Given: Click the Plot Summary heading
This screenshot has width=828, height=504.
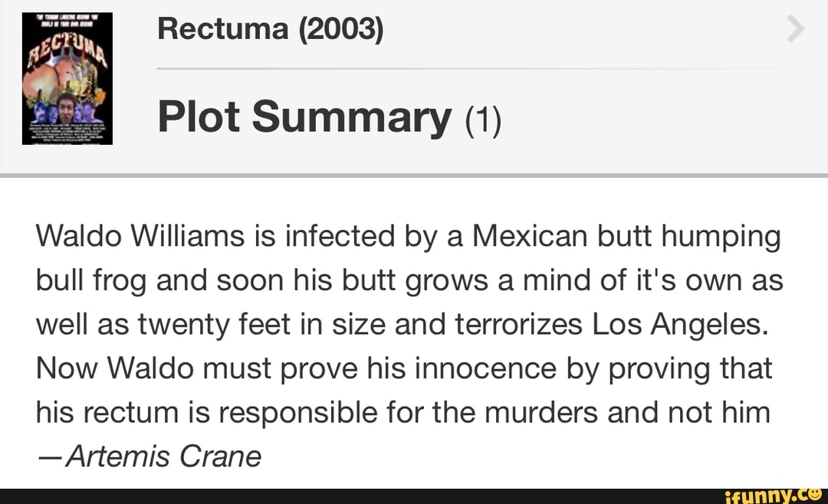Looking at the screenshot, I should (304, 117).
